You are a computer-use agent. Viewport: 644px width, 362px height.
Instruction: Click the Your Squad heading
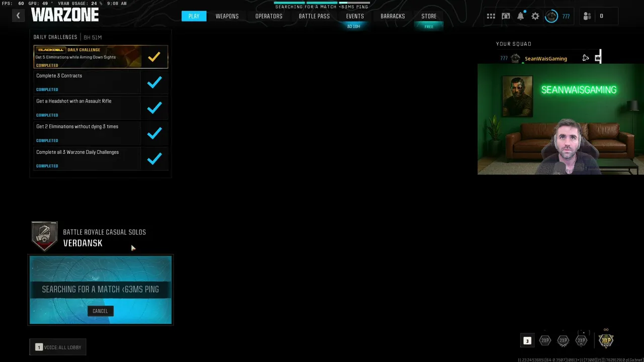(514, 44)
